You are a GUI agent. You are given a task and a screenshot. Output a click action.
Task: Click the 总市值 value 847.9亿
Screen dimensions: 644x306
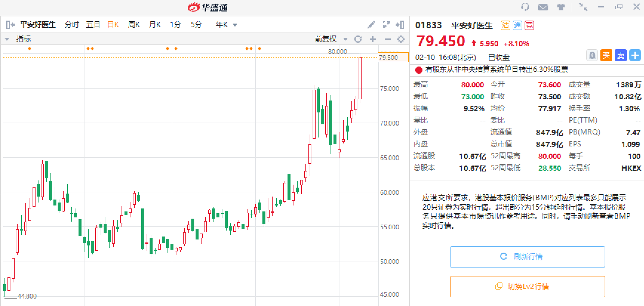tap(549, 144)
